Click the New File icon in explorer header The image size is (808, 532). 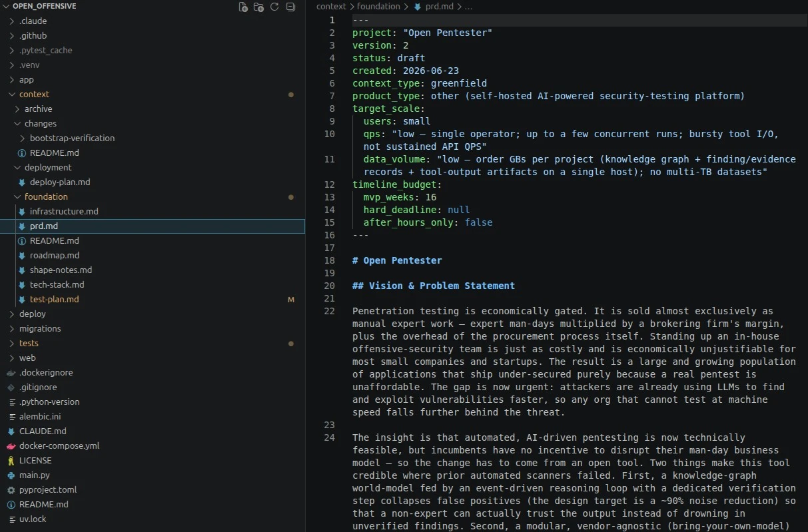(243, 7)
